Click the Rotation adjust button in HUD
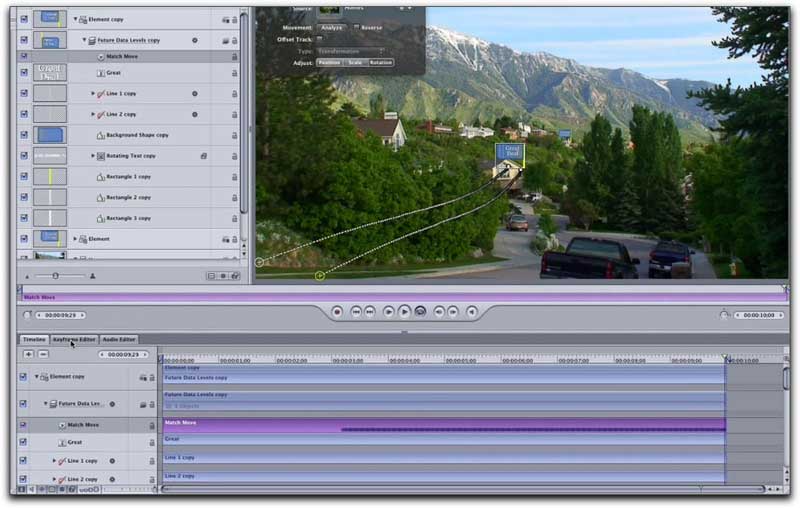Screen dimensions: 800x508 tap(381, 63)
